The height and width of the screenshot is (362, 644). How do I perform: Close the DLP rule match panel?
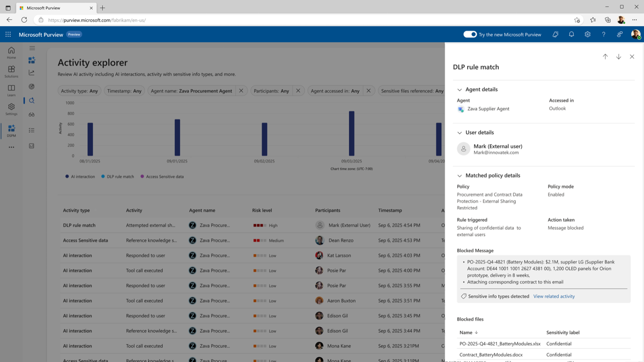632,57
